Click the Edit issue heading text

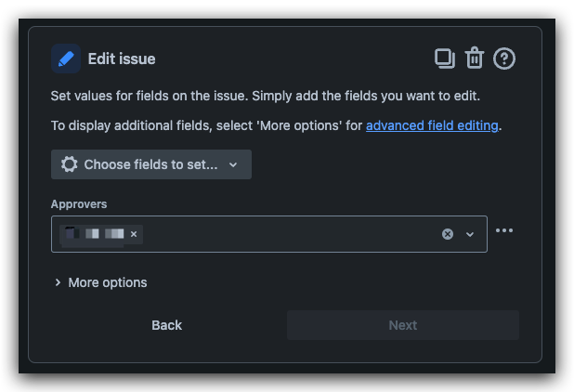122,59
